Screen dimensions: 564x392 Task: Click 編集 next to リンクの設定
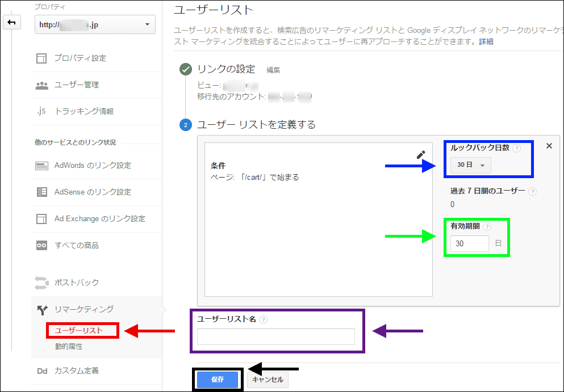[273, 70]
